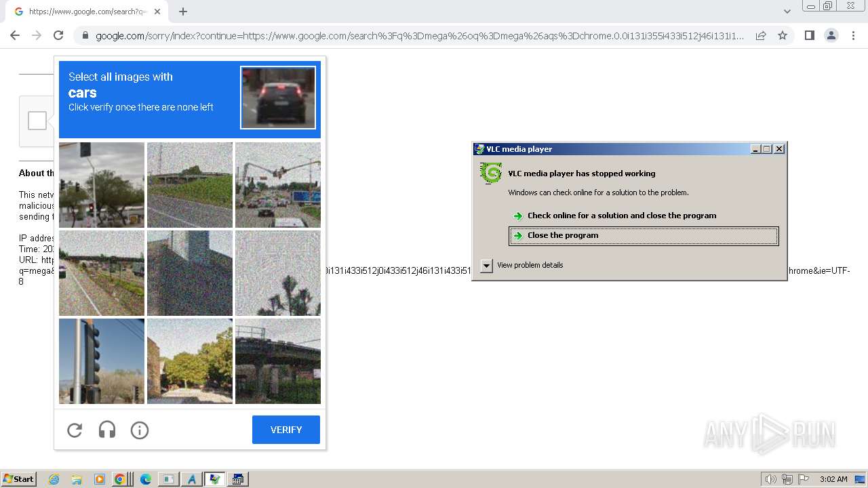Close the VLC media player error dialog
The width and height of the screenshot is (868, 488).
[779, 149]
